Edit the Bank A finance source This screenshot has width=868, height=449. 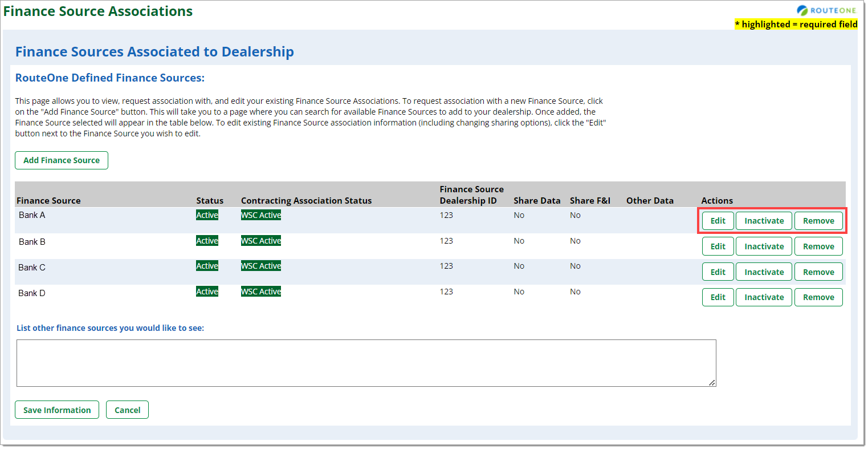718,221
